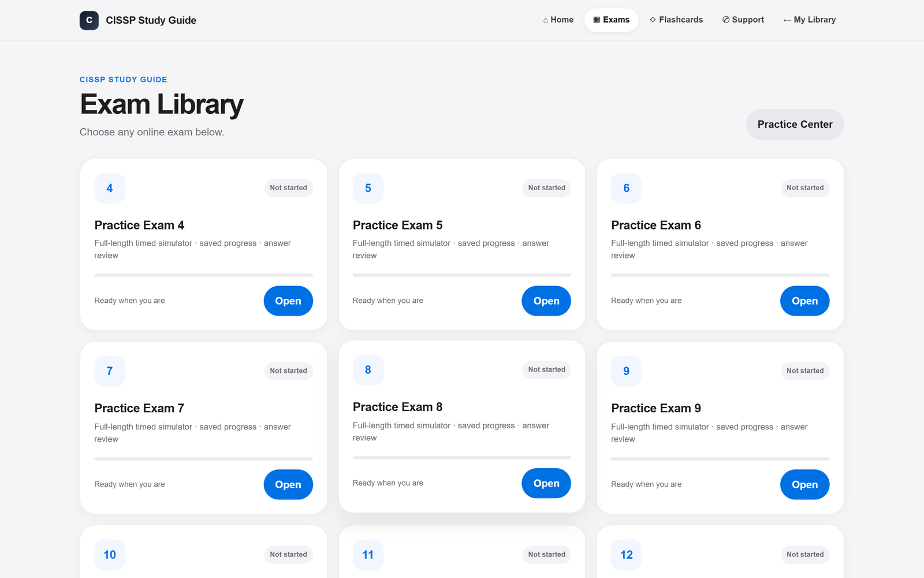Click the Practice Exam 9 title
924x578 pixels.
[x=656, y=408]
